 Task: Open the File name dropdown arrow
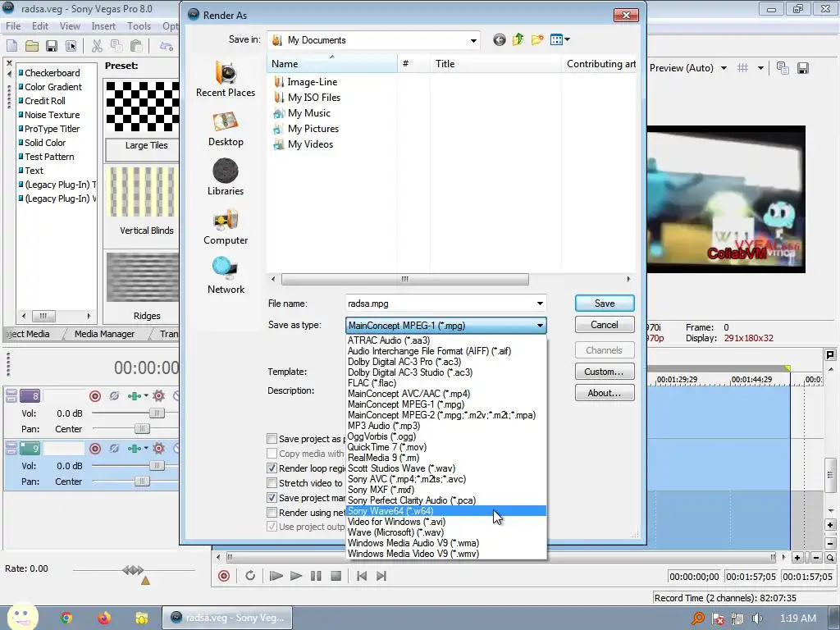[540, 304]
